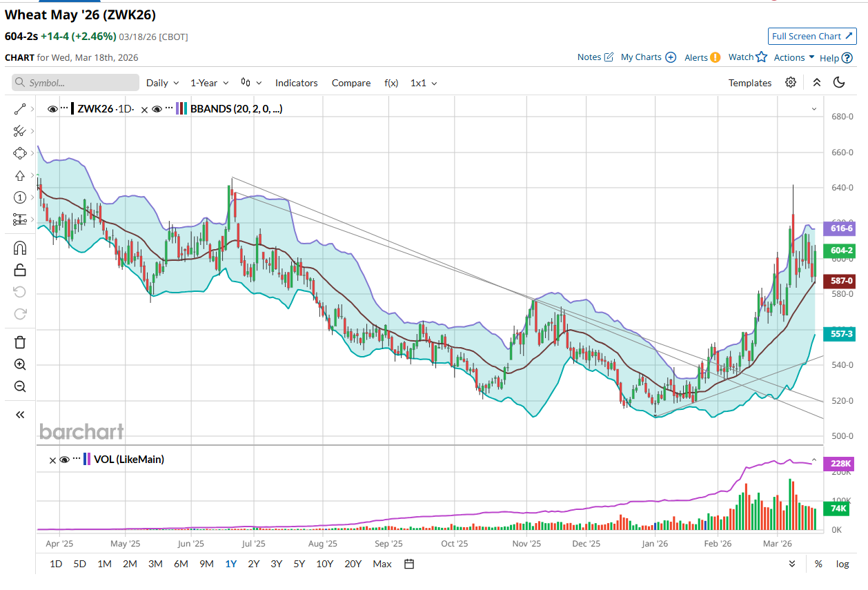Open chart settings gear icon
This screenshot has width=868, height=590.
point(791,83)
